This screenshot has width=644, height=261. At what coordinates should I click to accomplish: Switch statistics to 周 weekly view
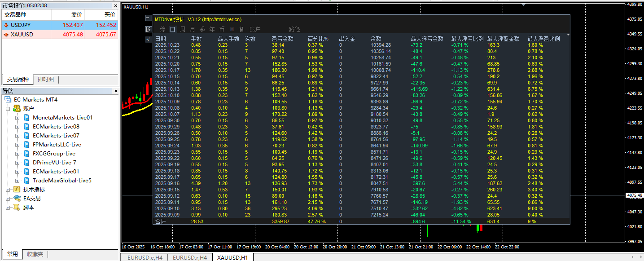pyautogui.click(x=183, y=29)
